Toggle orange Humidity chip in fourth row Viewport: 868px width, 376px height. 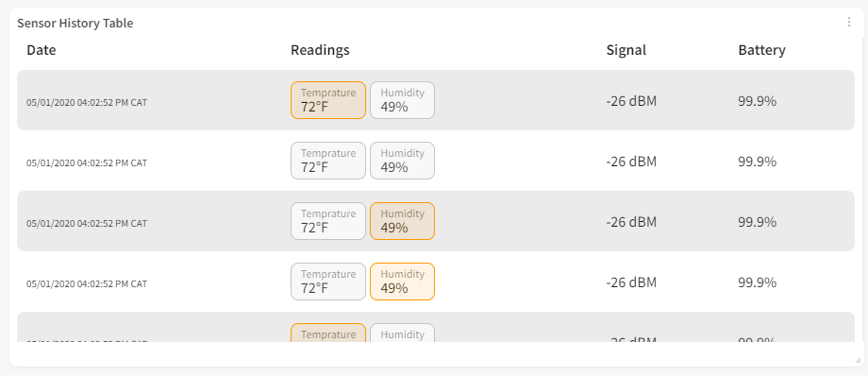pos(403,282)
